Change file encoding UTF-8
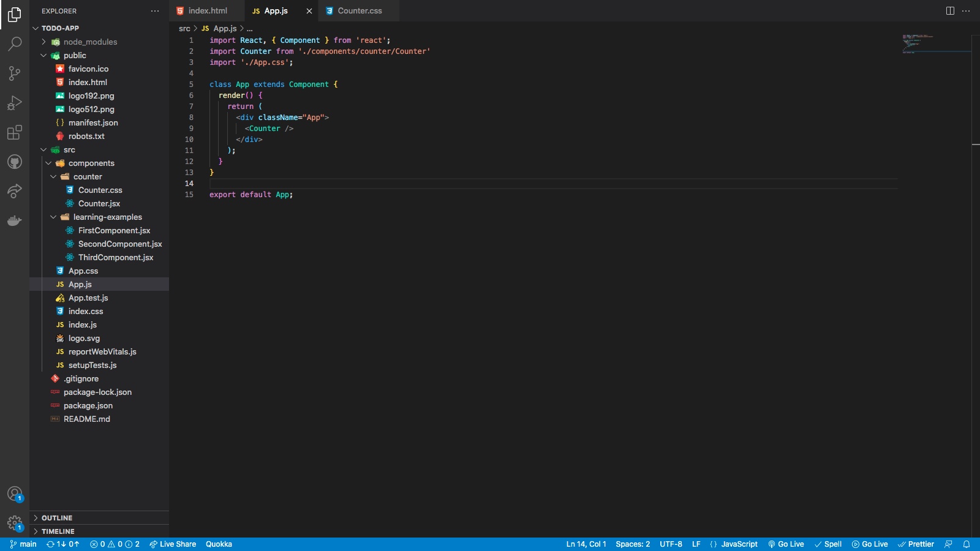This screenshot has width=980, height=551. point(671,544)
